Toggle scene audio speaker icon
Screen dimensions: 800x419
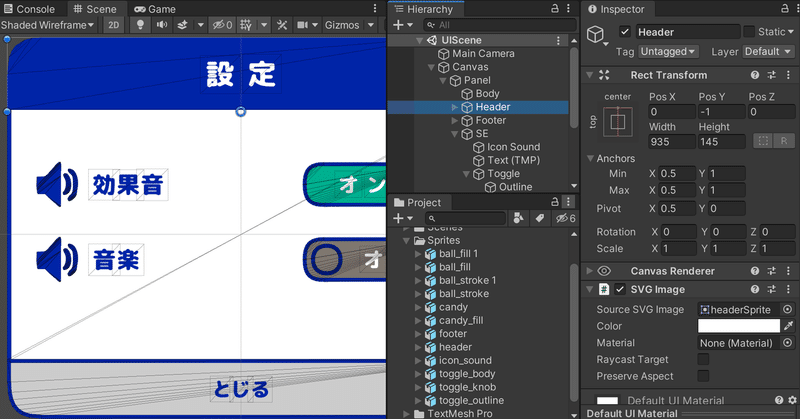162,24
